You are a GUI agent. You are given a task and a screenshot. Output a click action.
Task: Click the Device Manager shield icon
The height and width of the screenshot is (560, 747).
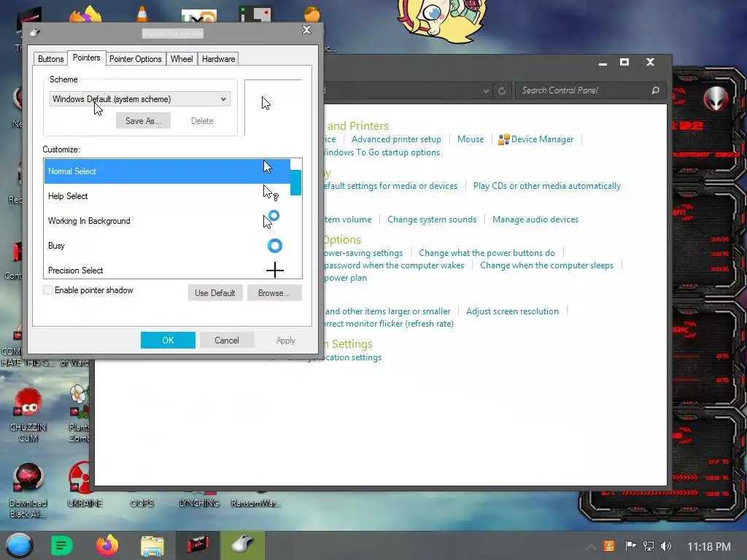[503, 139]
